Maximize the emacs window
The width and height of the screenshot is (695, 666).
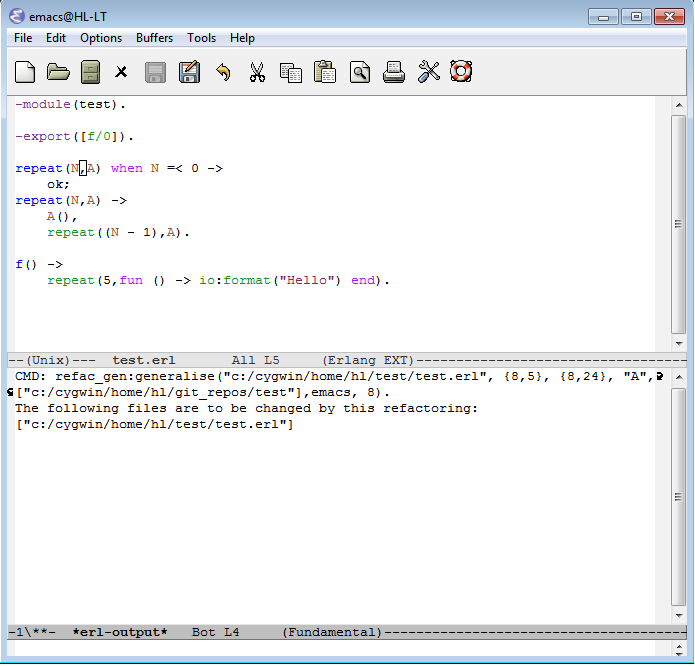636,17
